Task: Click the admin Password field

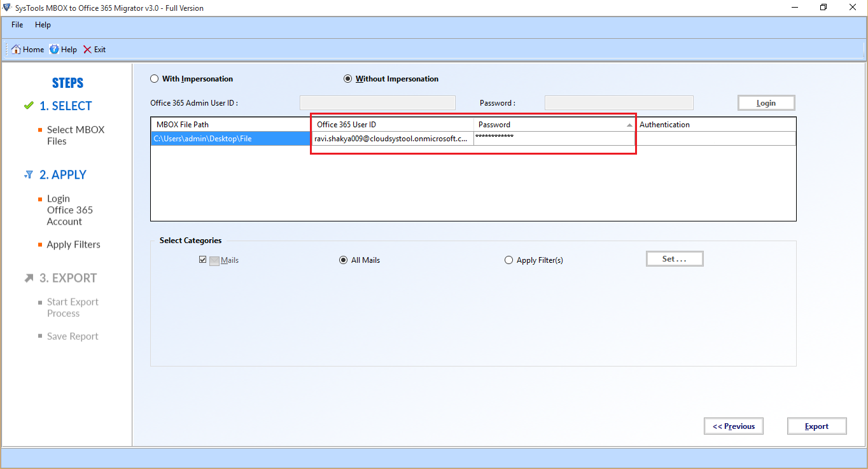Action: tap(619, 103)
